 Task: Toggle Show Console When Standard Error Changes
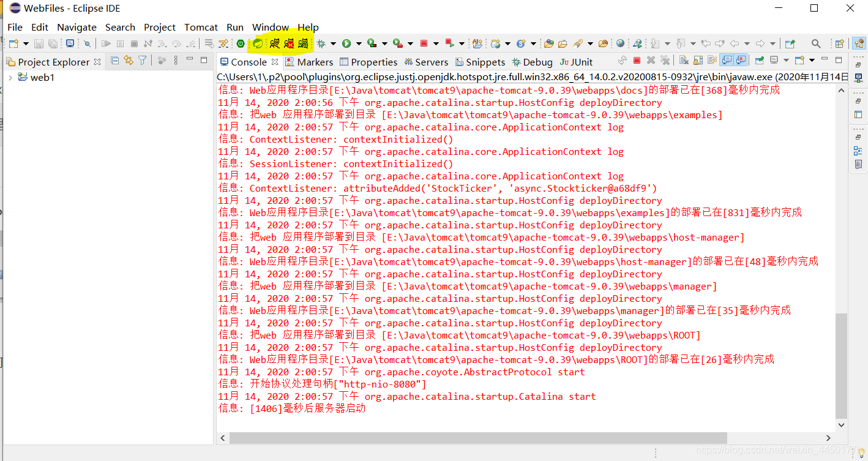coord(741,61)
